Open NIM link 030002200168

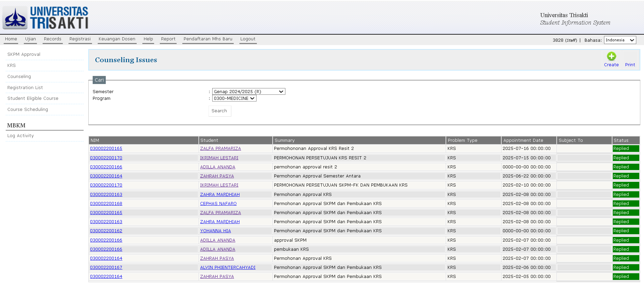coord(106,204)
